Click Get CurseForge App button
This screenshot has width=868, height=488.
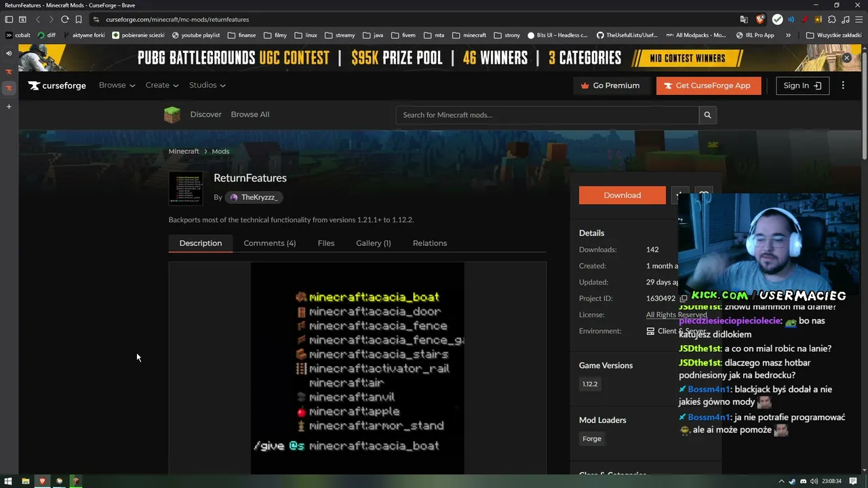709,85
